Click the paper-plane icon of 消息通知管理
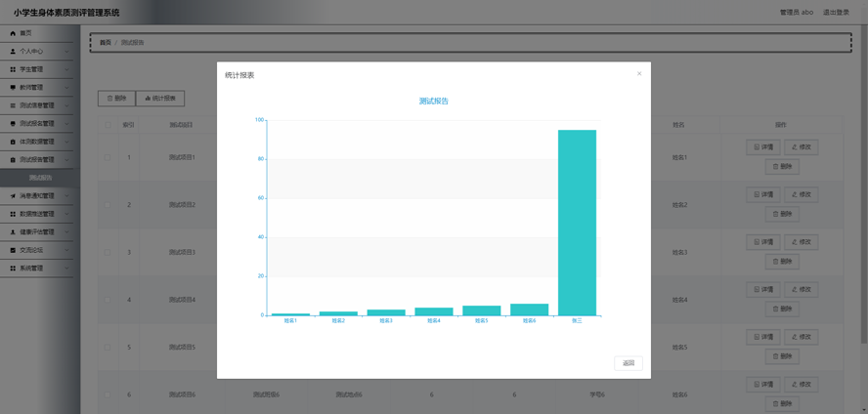 13,195
